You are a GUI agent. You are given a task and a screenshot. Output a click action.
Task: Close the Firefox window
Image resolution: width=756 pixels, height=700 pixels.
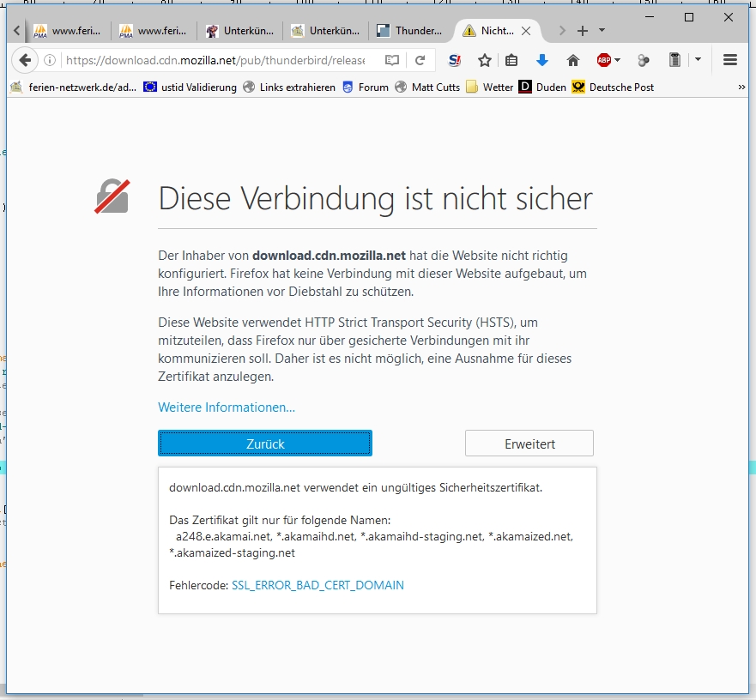[729, 17]
